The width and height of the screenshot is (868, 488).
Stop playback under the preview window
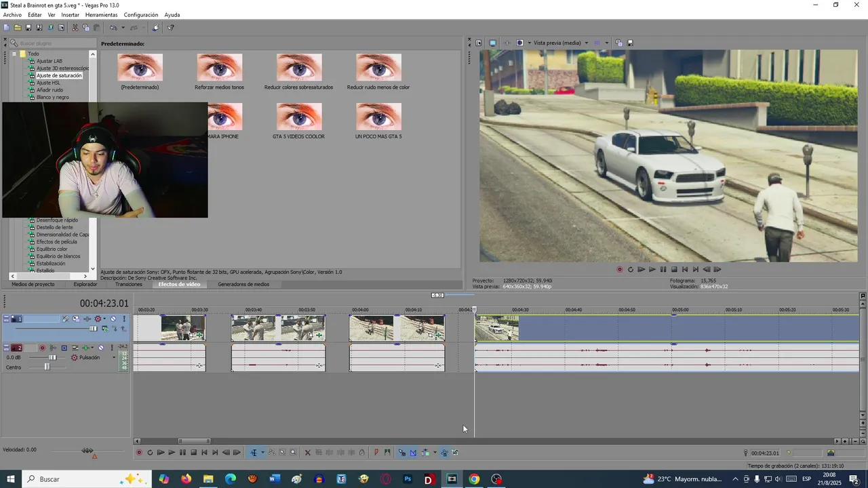[674, 269]
